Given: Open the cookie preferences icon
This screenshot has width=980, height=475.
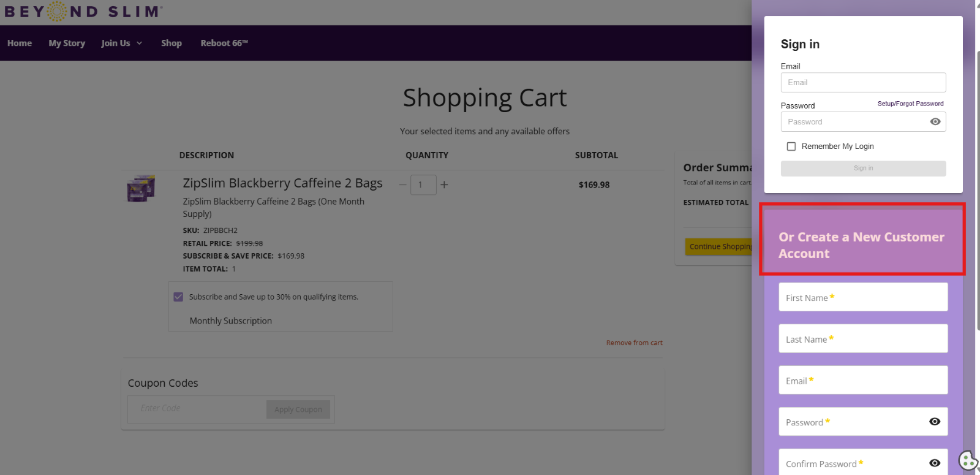Looking at the screenshot, I should point(968,460).
